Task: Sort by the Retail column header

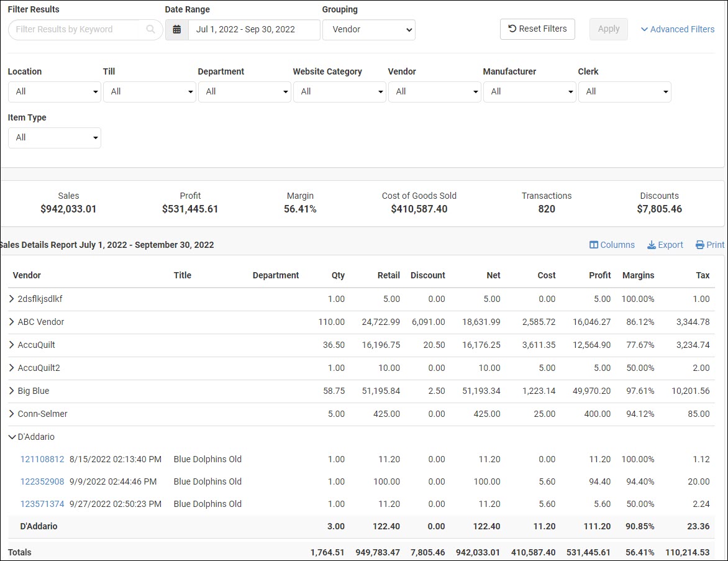Action: tap(389, 275)
